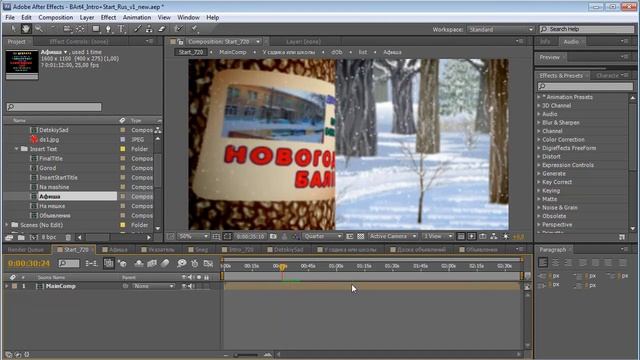Toggle frame blending for the composition
Image resolution: width=640 pixels, height=360 pixels.
click(152, 264)
